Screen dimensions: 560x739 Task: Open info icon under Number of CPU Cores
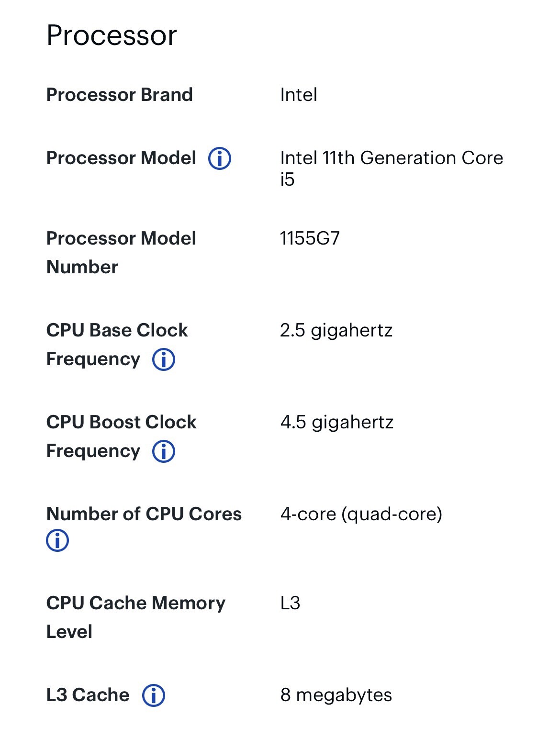(57, 540)
